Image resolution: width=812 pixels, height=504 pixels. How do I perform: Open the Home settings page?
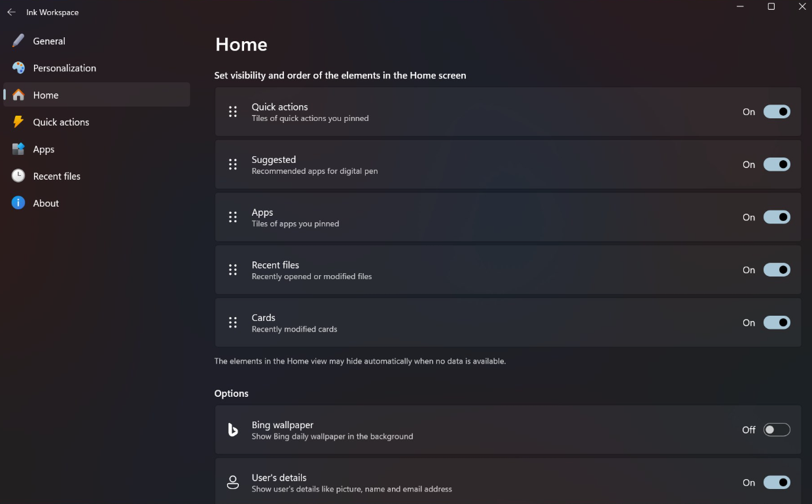point(46,95)
